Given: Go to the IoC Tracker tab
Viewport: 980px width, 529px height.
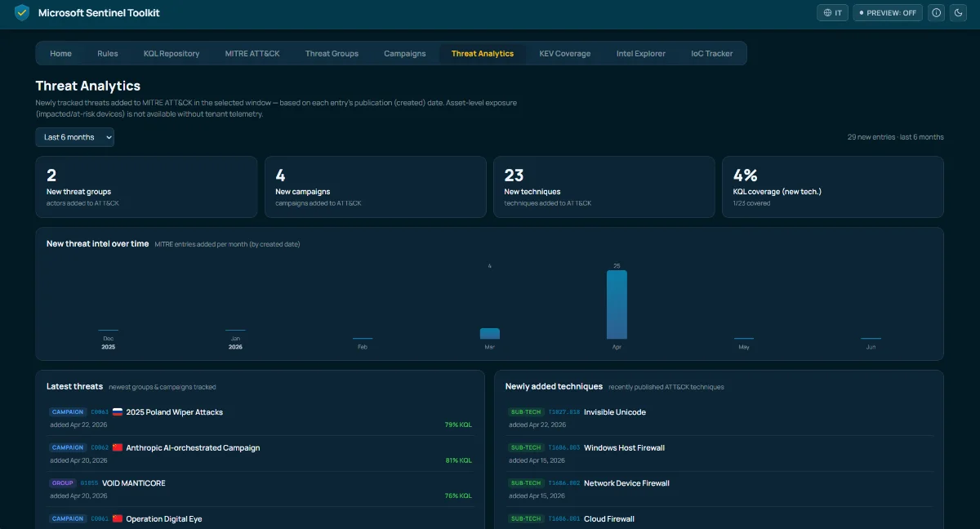Looking at the screenshot, I should tap(712, 54).
